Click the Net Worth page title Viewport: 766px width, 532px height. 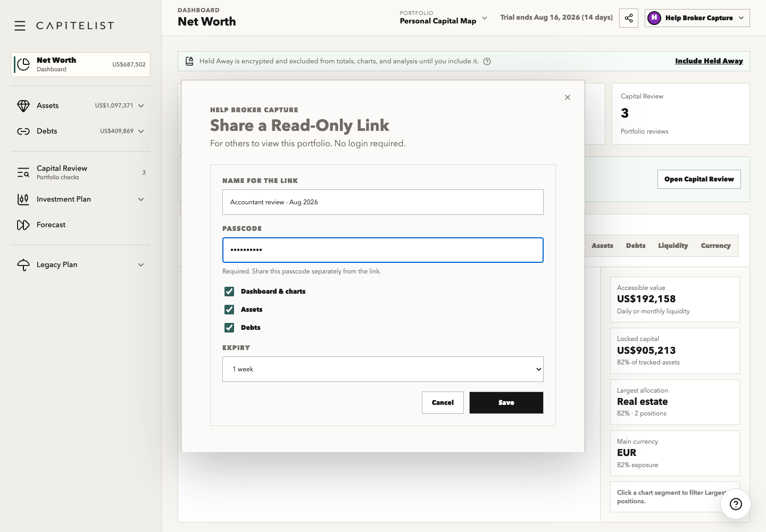206,22
